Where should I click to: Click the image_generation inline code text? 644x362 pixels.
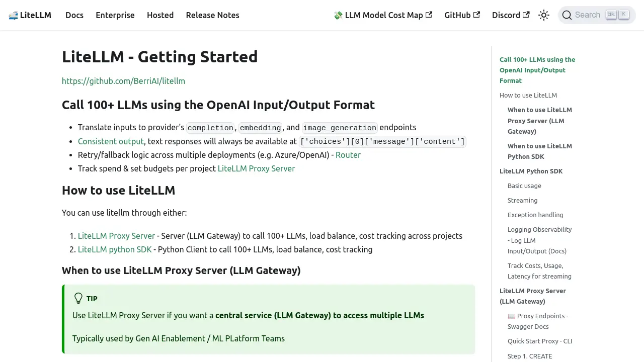(340, 128)
